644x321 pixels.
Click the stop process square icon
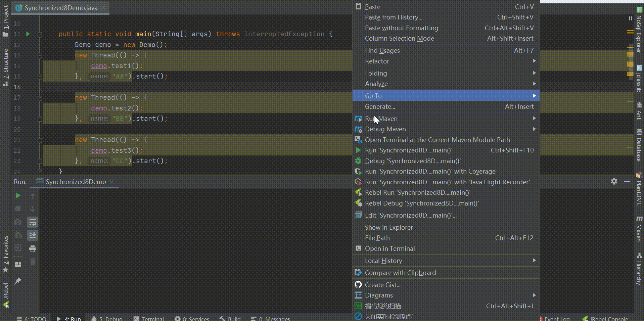point(18,209)
